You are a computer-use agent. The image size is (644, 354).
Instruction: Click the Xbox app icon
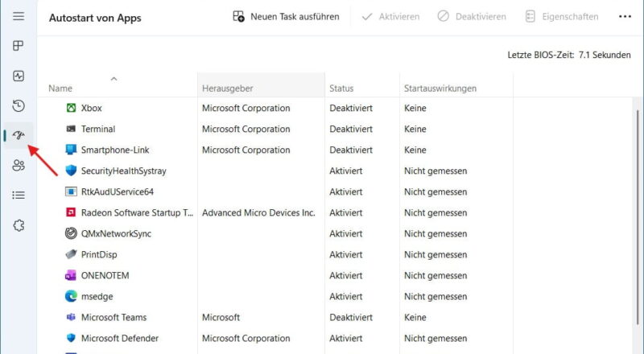coord(71,108)
